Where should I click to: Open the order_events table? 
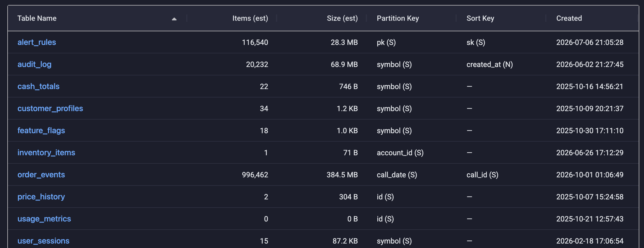41,175
